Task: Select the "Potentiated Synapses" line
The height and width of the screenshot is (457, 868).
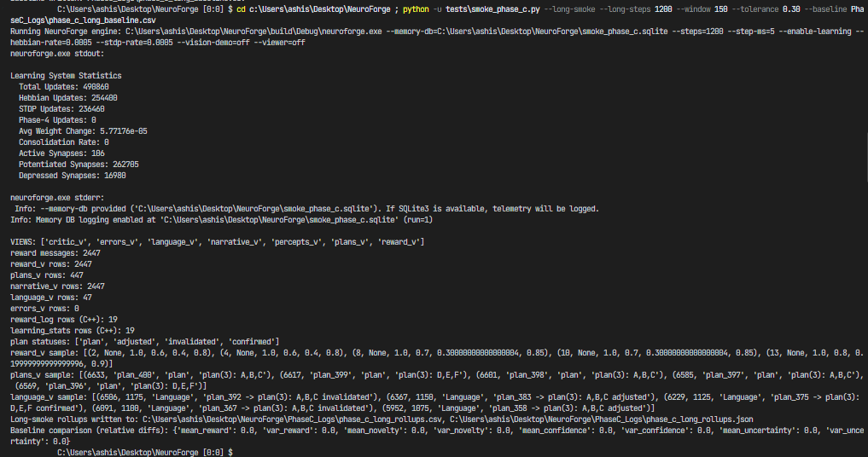Action: point(79,165)
